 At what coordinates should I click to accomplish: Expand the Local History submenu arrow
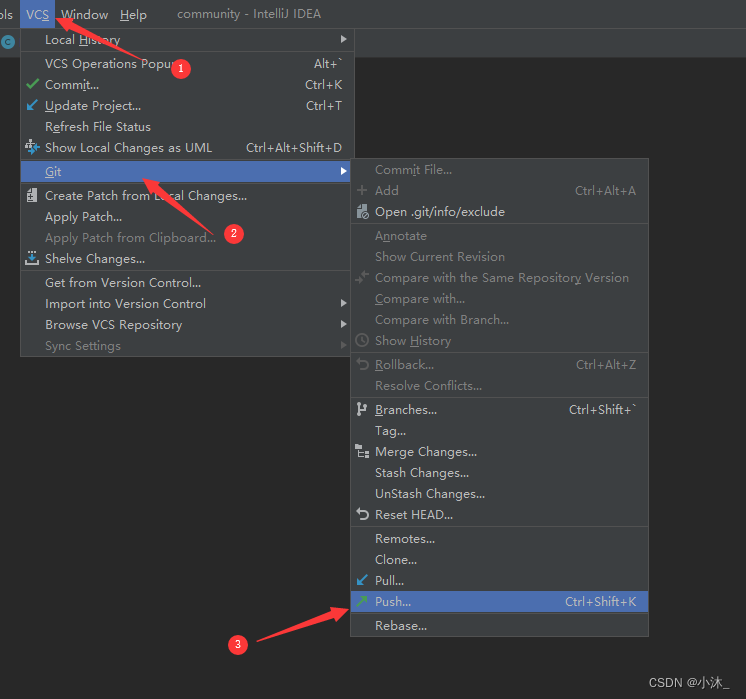click(x=344, y=39)
